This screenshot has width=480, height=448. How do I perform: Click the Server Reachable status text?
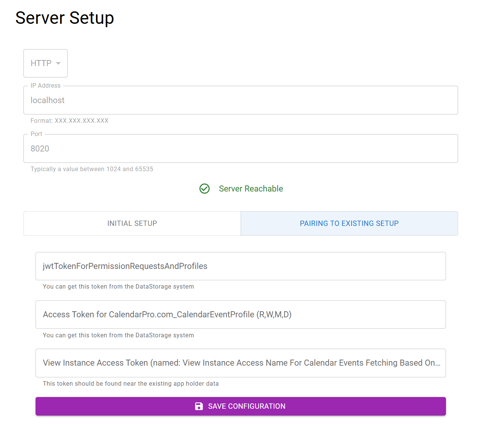[x=251, y=188]
